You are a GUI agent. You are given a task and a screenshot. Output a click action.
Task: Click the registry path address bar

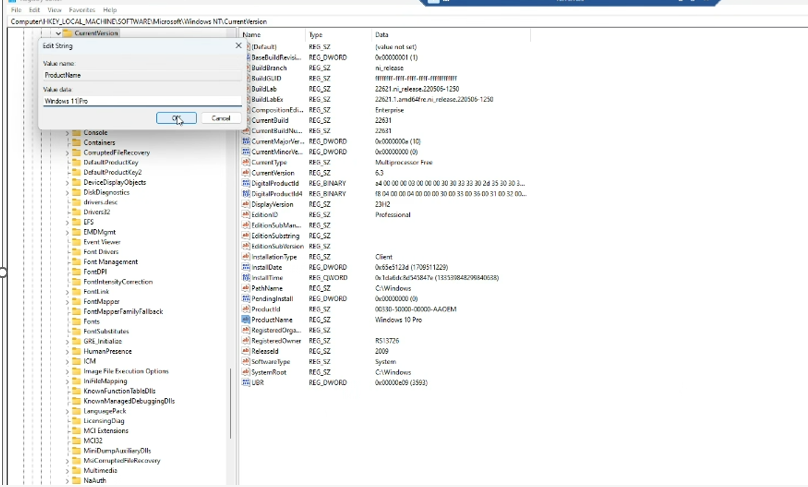point(407,22)
